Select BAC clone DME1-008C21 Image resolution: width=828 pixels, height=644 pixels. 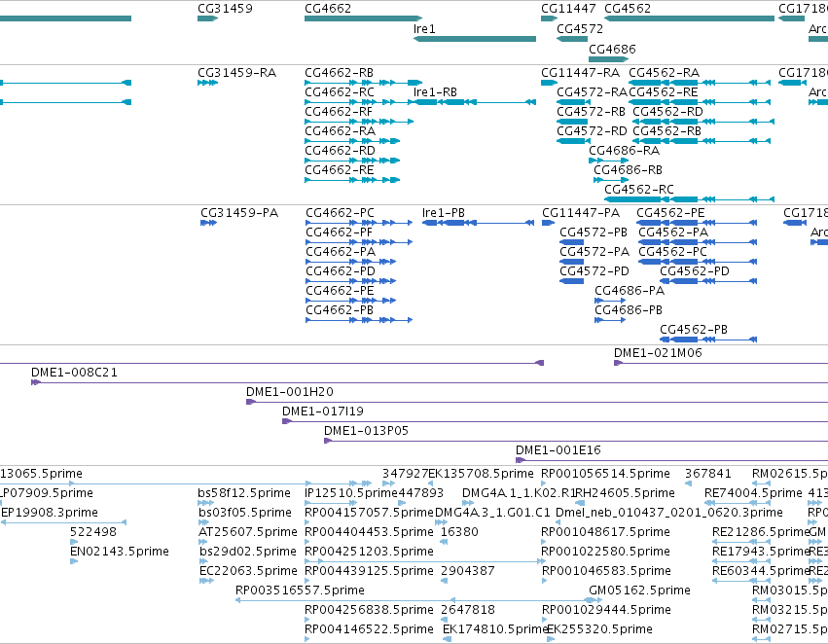[x=74, y=373]
